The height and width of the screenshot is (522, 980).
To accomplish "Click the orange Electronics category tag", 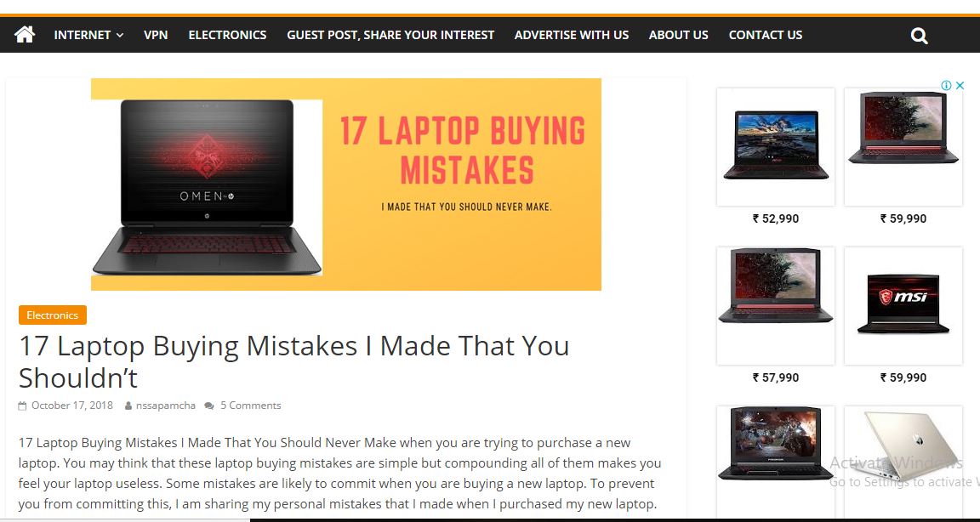I will 53,315.
